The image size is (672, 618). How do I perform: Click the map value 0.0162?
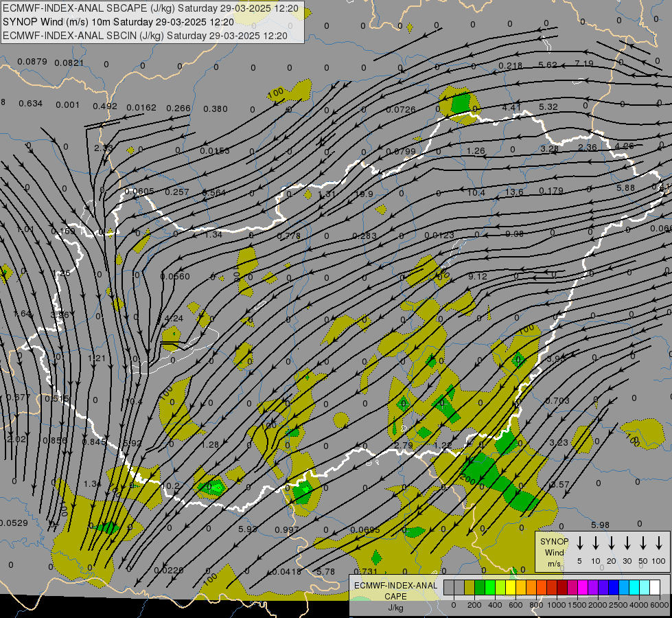(x=141, y=108)
